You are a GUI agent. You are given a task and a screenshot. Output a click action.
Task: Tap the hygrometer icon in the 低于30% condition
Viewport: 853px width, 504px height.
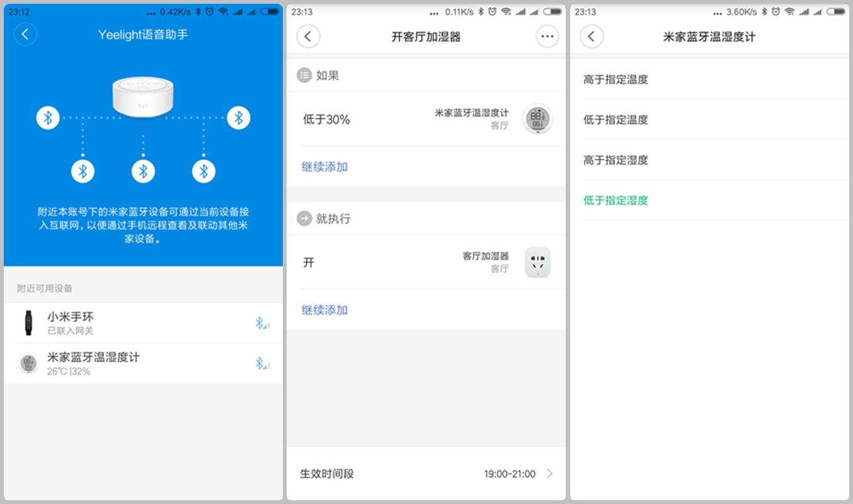(537, 119)
